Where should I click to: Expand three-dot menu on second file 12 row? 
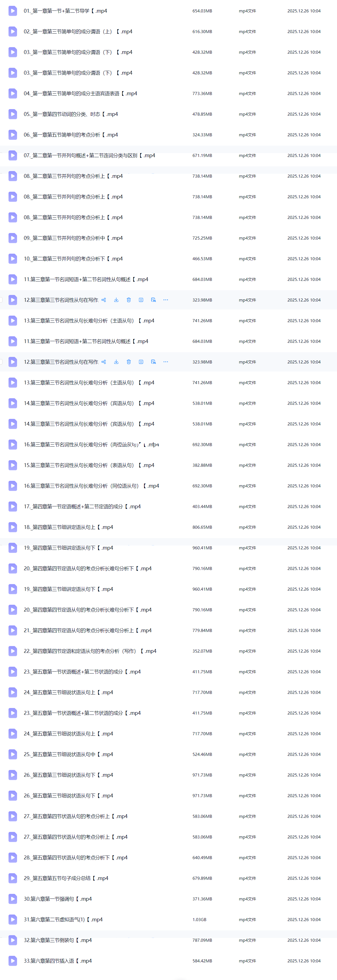[x=166, y=362]
